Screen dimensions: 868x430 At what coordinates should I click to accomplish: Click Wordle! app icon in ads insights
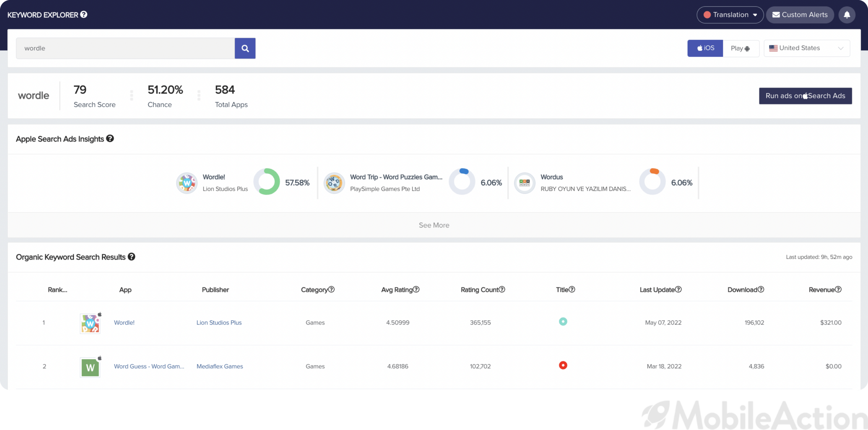(187, 183)
